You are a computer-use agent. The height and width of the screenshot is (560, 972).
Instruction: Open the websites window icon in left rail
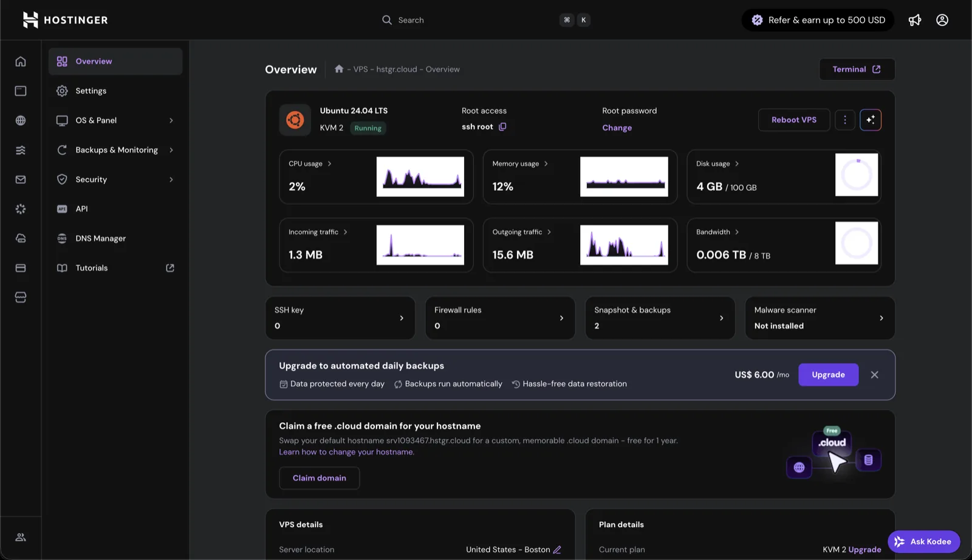(21, 91)
